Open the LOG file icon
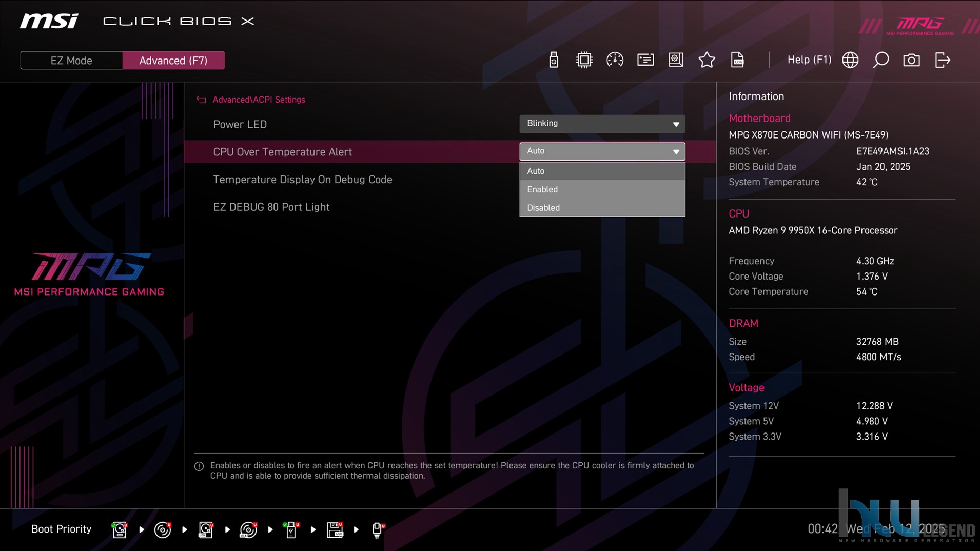Image resolution: width=980 pixels, height=551 pixels. [x=737, y=60]
